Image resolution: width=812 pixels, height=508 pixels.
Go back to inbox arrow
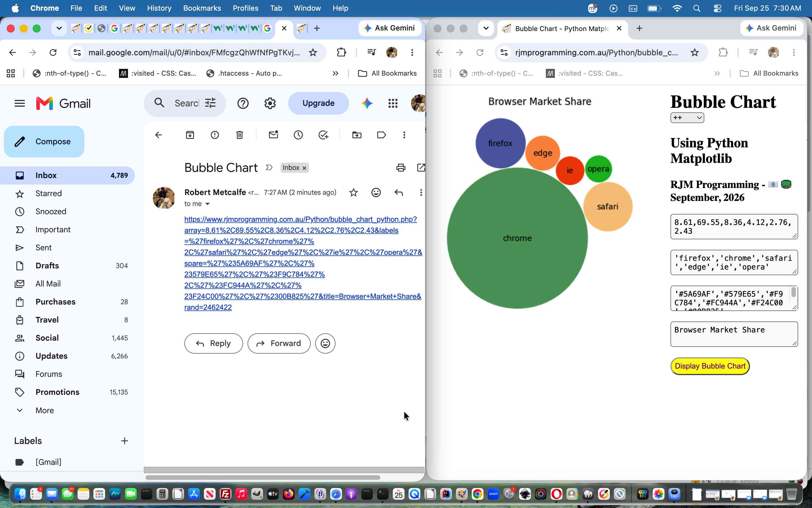(x=158, y=135)
